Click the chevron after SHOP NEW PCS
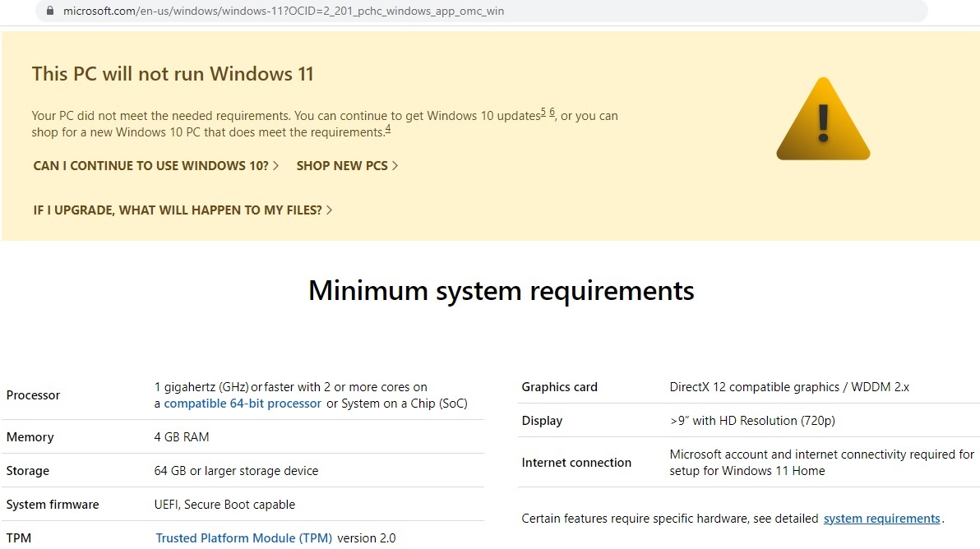Image resolution: width=980 pixels, height=549 pixels. 395,166
